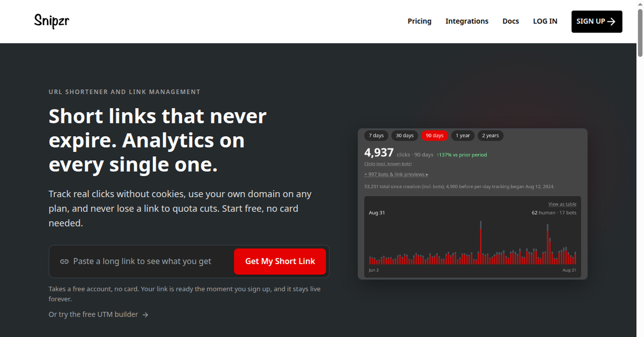Click the arrow icon in SIGN UP button
Screen dimensions: 644x337
(x=611, y=21)
